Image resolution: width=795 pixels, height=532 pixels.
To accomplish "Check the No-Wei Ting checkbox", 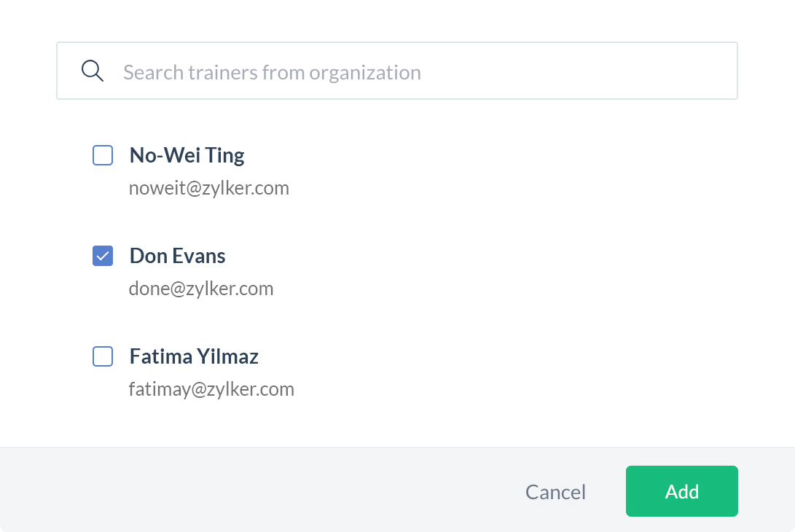I will (x=103, y=155).
